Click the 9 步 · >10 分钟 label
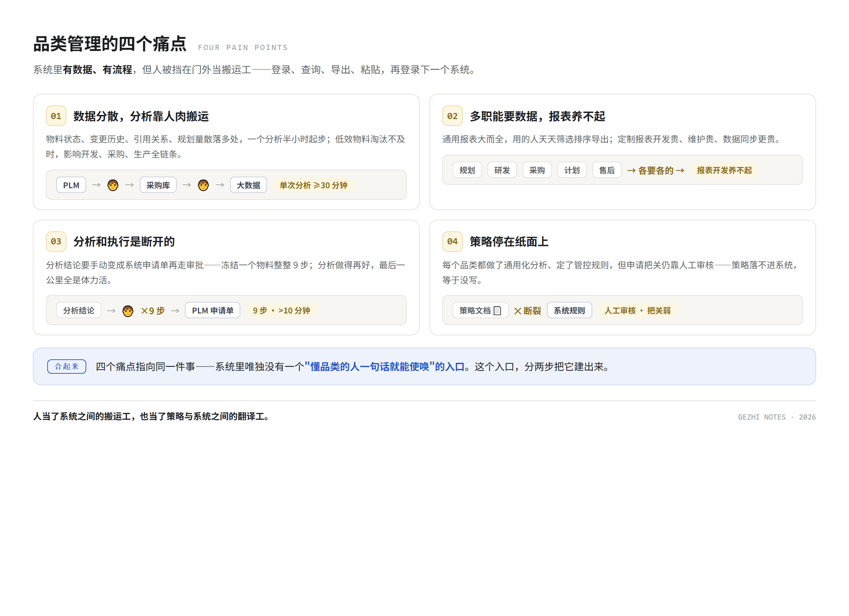The width and height of the screenshot is (849, 616). tap(281, 311)
